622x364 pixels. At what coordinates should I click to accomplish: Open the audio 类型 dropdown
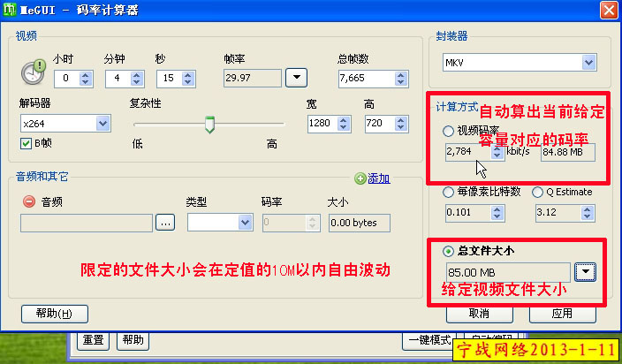(x=245, y=223)
